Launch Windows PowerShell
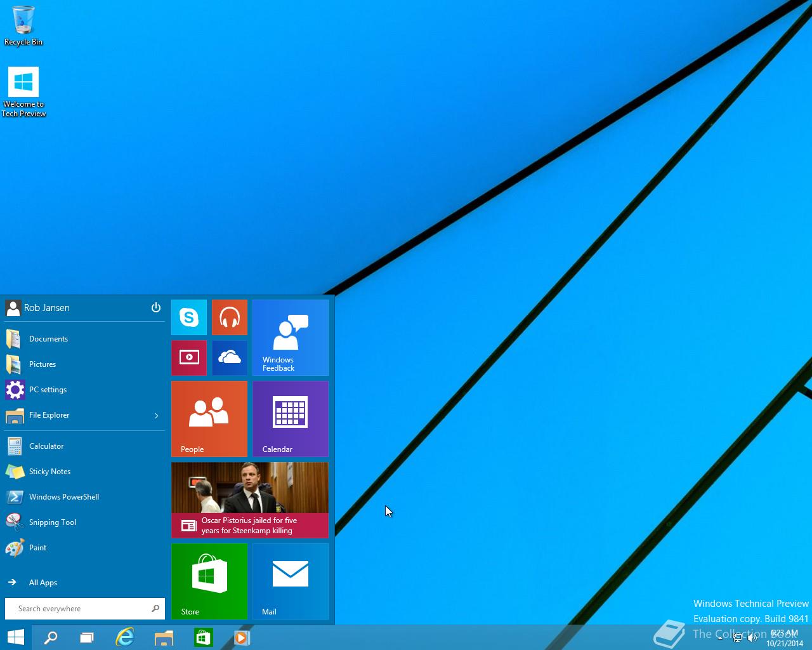 [85, 497]
